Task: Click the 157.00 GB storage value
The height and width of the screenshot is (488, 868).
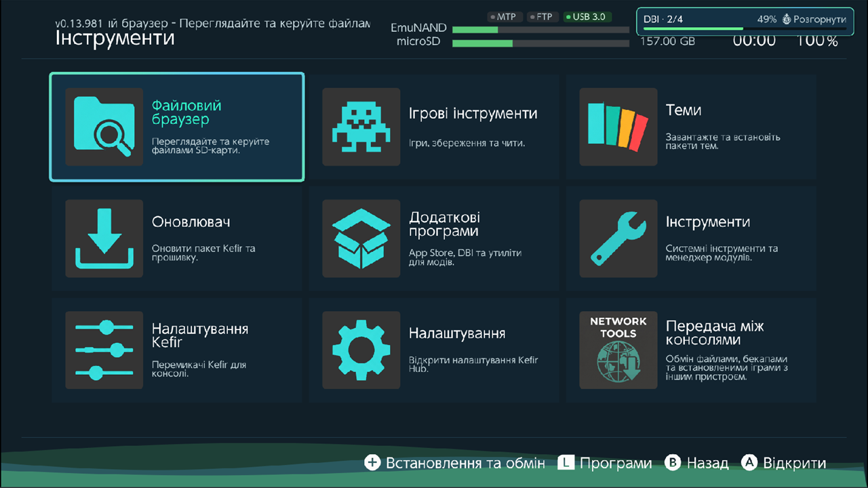Action: click(x=667, y=41)
